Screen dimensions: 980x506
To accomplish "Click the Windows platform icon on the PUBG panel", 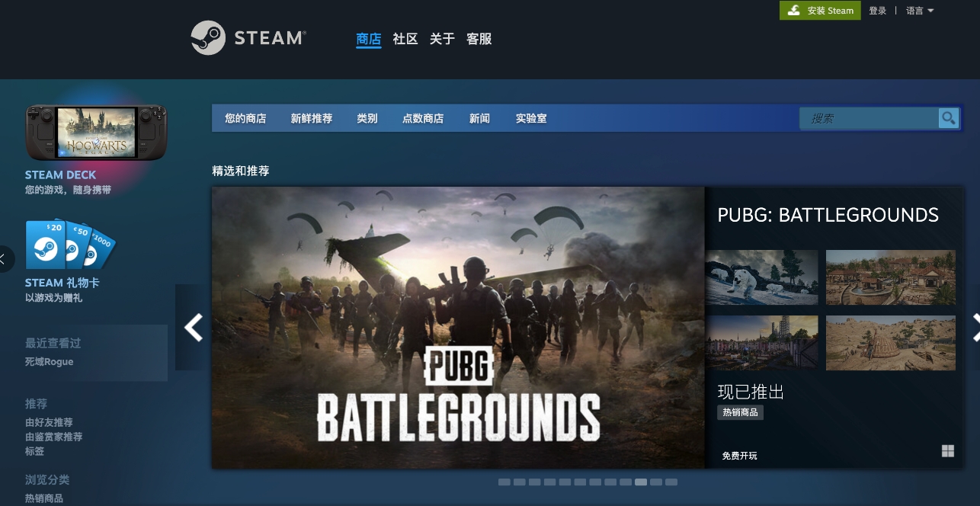I will 947,451.
